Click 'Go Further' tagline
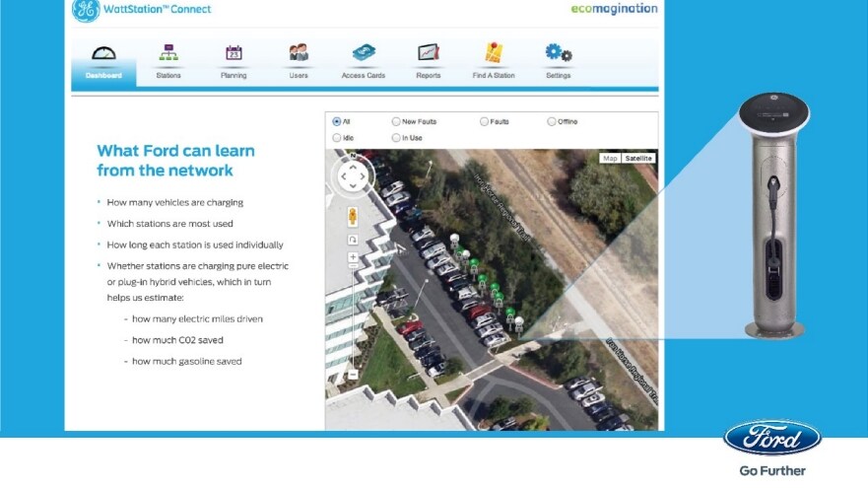This screenshot has height=488, width=868. point(772,471)
